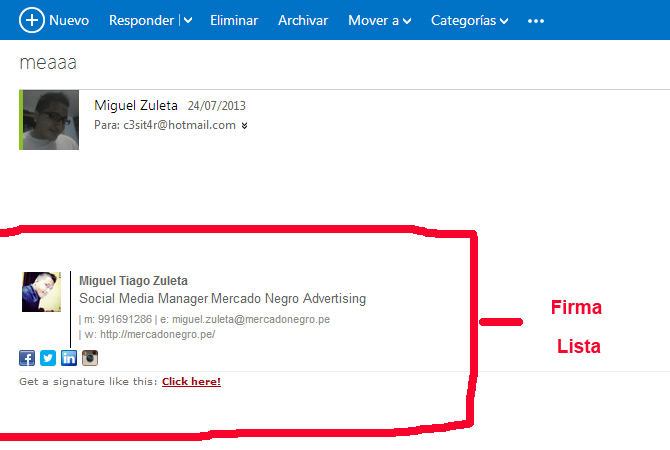This screenshot has height=450, width=670.
Task: Open the three-dots more actions menu
Action: 536,21
